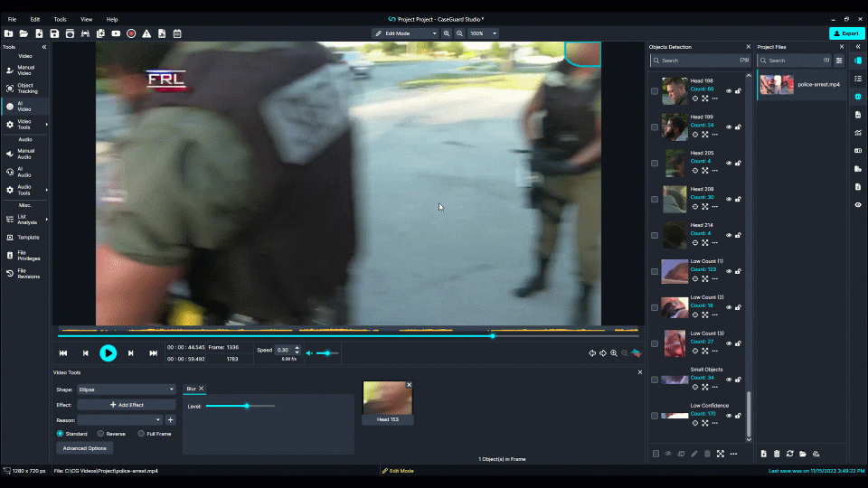Open the Edit menu

35,19
